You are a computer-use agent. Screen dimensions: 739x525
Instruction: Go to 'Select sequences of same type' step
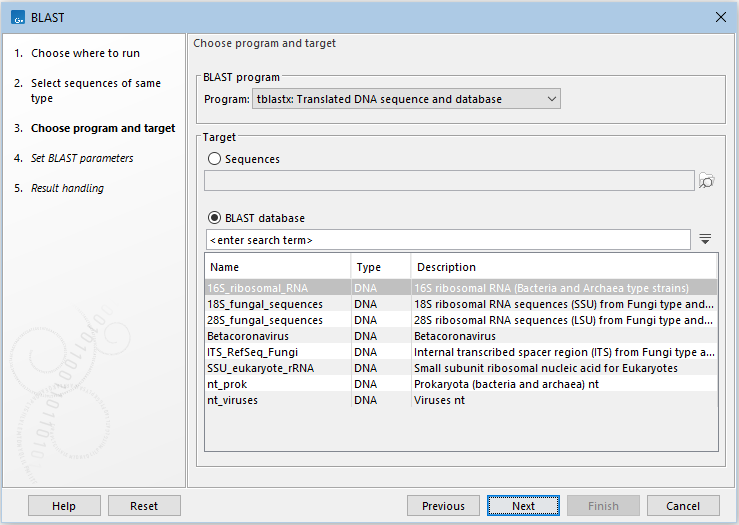[x=95, y=91]
